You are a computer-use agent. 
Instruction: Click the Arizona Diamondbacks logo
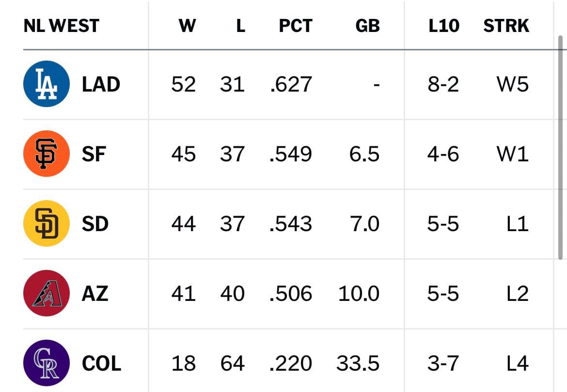point(47,293)
